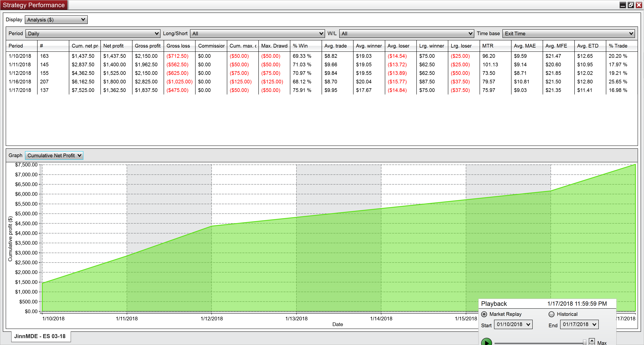
Task: Sort by the Gross loss column header
Action: (x=179, y=46)
